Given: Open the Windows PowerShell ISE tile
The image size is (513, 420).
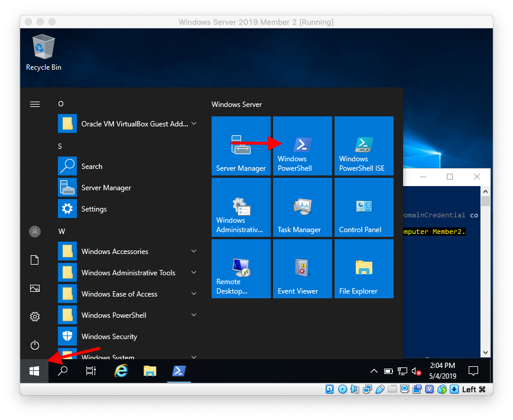Looking at the screenshot, I should coord(363,146).
